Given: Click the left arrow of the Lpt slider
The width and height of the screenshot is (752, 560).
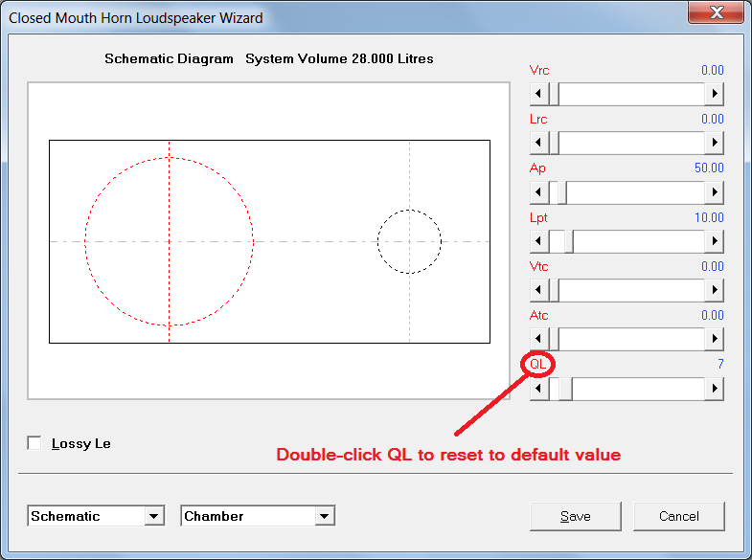Looking at the screenshot, I should 538,241.
